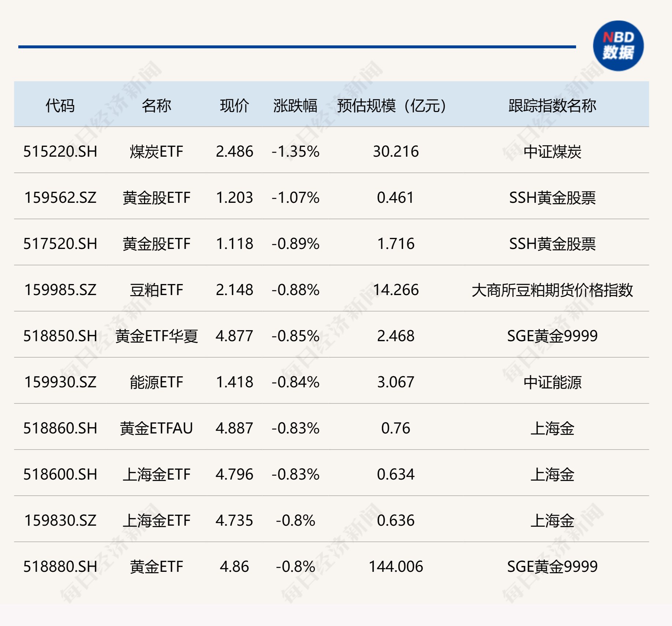Select code 159930.SZ
The width and height of the screenshot is (672, 626).
click(60, 382)
